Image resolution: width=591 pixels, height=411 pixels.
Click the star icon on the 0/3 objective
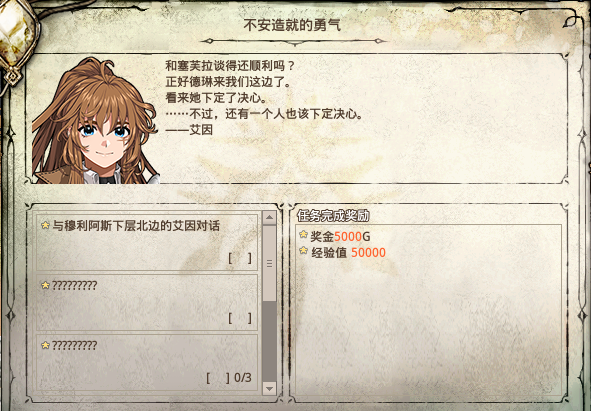pyautogui.click(x=45, y=345)
